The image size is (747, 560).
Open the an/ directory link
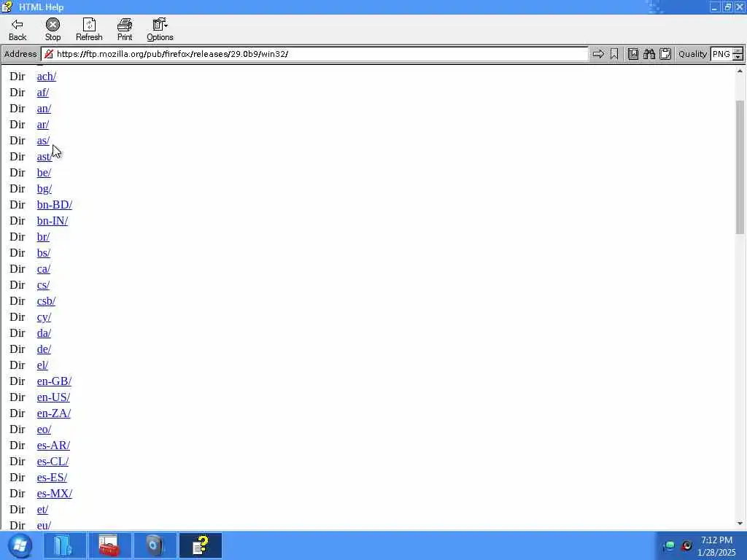[x=44, y=109]
